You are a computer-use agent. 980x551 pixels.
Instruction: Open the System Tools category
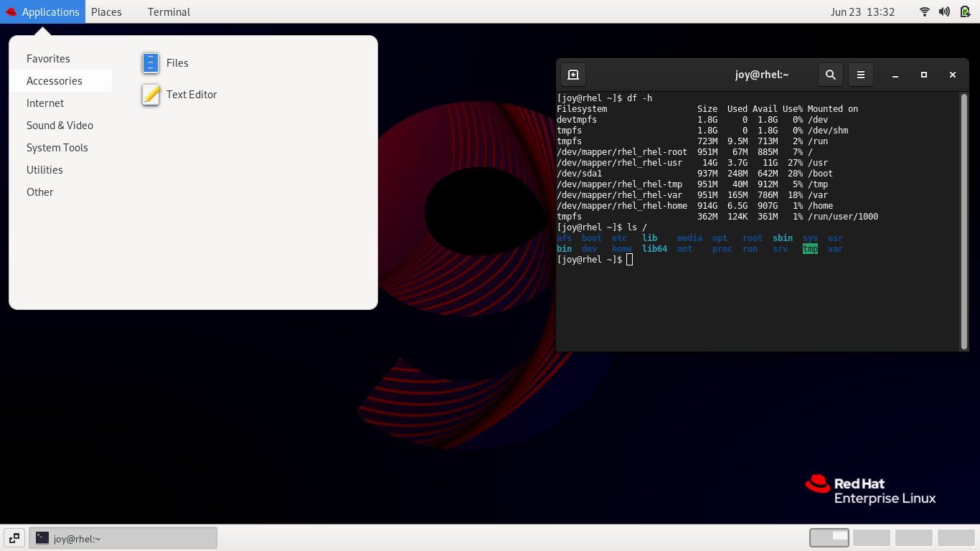coord(57,147)
